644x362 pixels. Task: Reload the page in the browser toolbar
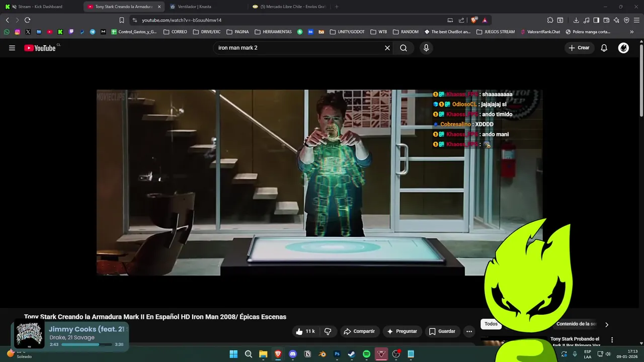[27, 20]
